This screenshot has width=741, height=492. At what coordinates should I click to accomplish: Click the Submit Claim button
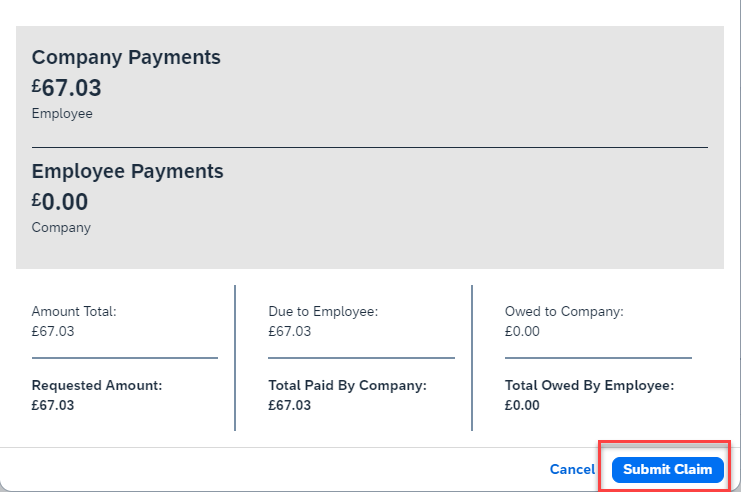pyautogui.click(x=667, y=469)
